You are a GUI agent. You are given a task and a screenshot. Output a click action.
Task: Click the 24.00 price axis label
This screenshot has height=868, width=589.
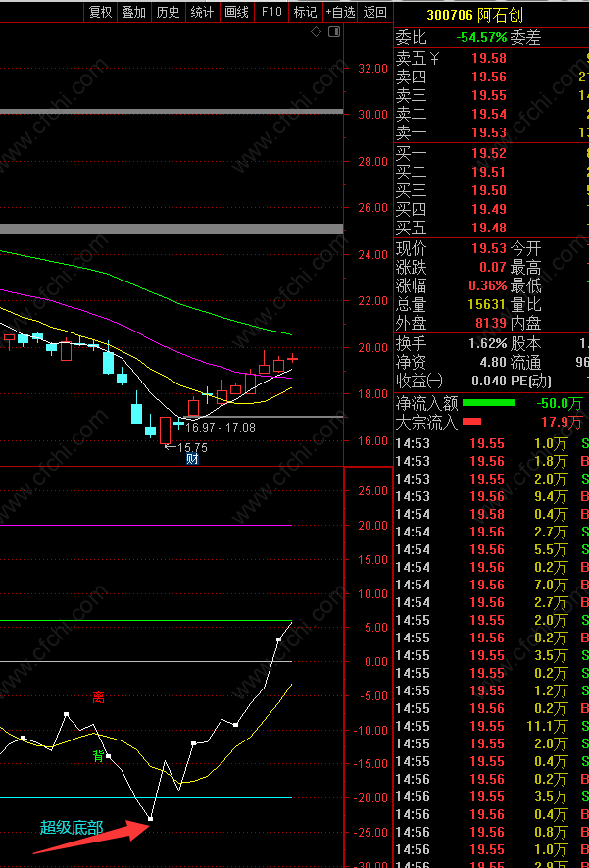tap(372, 255)
